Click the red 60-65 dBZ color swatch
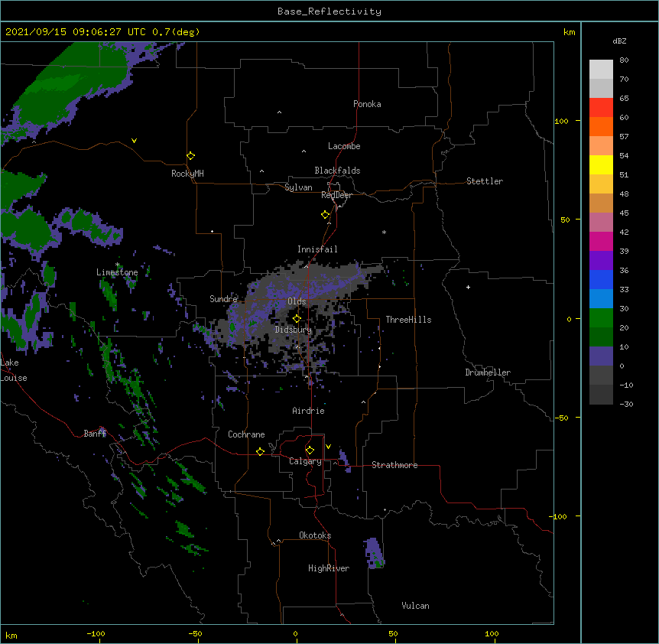The width and height of the screenshot is (659, 644). [x=601, y=108]
